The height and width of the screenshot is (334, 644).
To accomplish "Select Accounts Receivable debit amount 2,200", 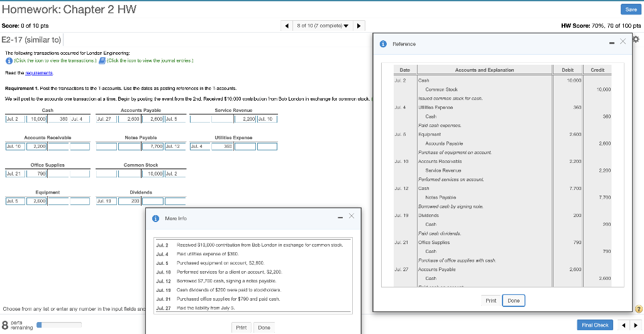I will tap(37, 147).
